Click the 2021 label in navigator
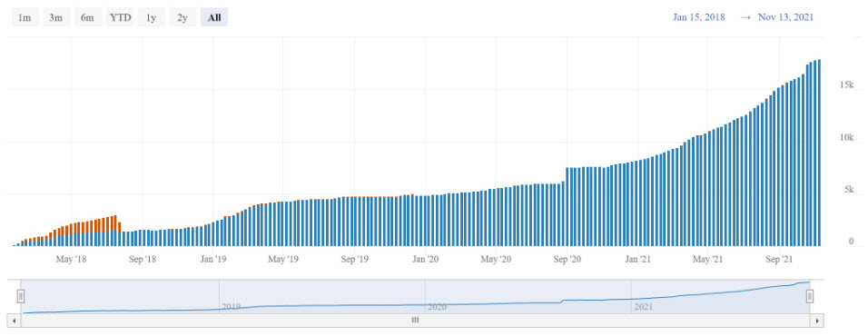 pos(643,306)
